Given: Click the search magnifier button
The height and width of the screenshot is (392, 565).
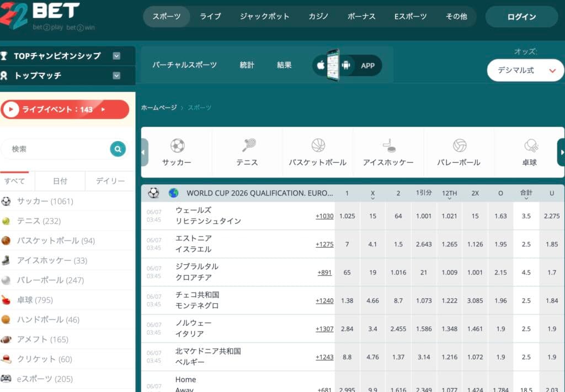Looking at the screenshot, I should coord(118,149).
